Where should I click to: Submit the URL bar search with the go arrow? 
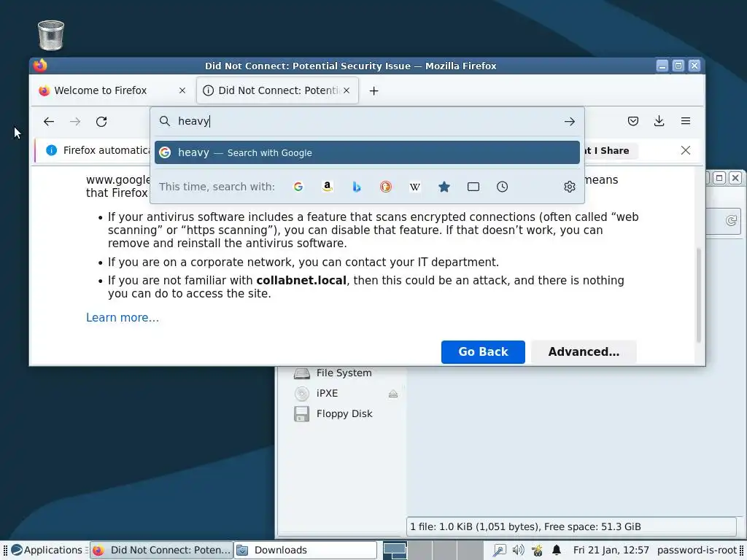[x=569, y=122]
